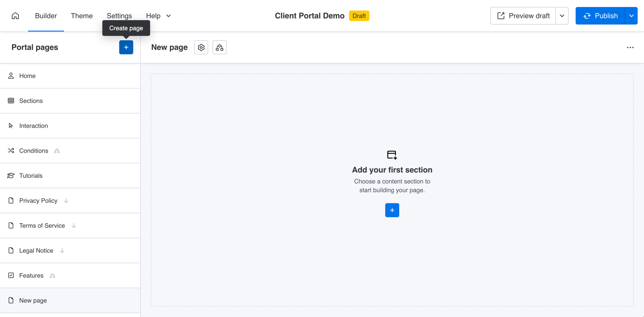Screen dimensions: 644x317
Task: Click the Conditions page access-restriction icon
Action: [x=57, y=151]
